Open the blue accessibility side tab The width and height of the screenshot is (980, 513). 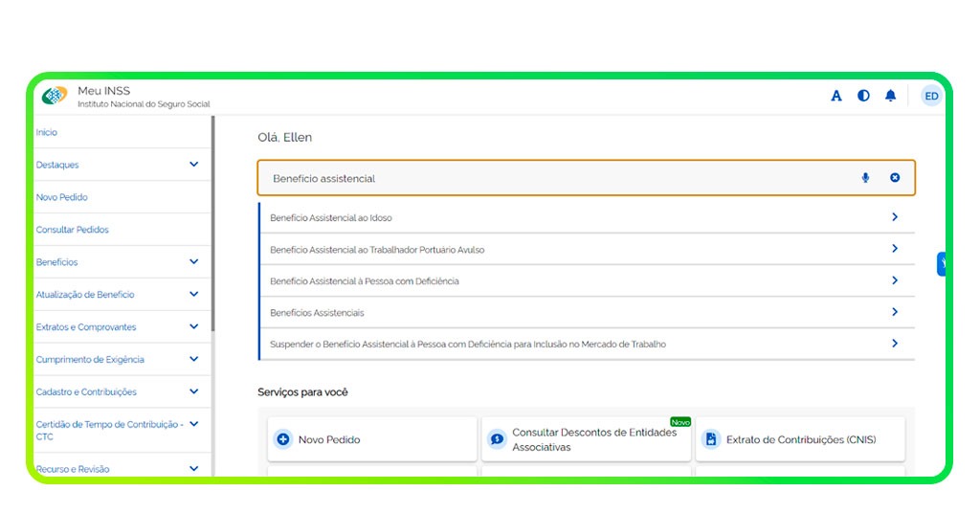coord(942,264)
